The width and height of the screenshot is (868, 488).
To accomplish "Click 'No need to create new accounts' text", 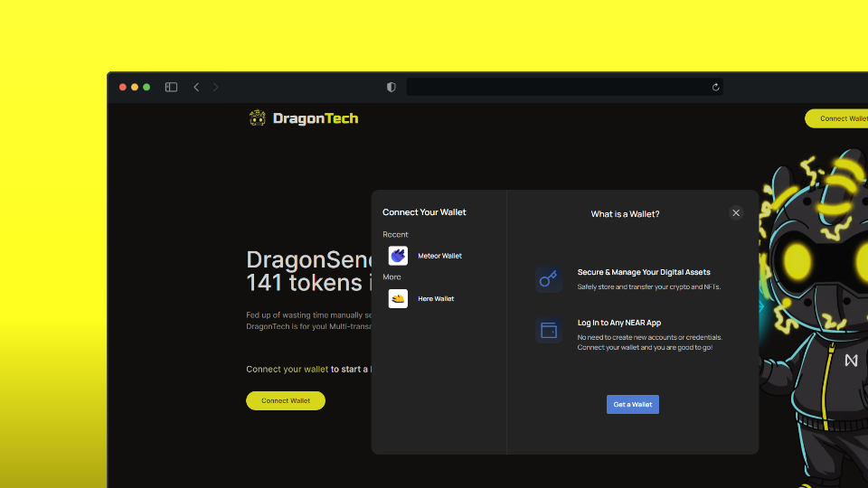I will coord(650,337).
